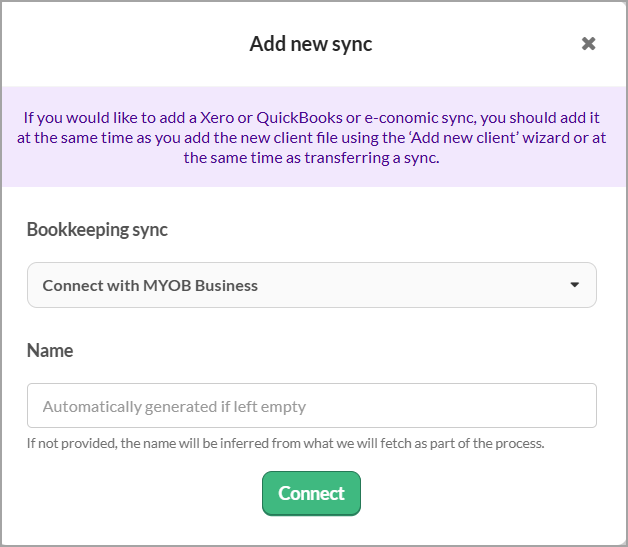Click the 'Name' field label
Image resolution: width=628 pixels, height=547 pixels.
click(x=50, y=350)
